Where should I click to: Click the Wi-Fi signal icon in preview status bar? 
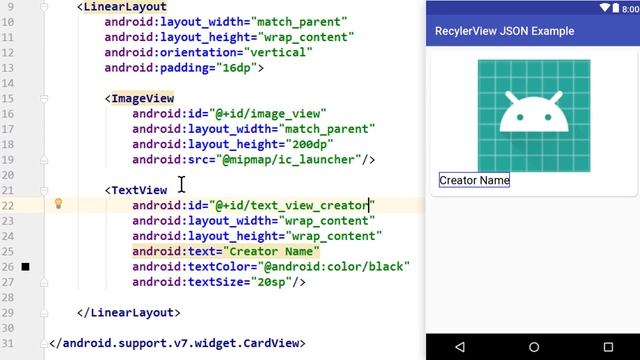[604, 8]
